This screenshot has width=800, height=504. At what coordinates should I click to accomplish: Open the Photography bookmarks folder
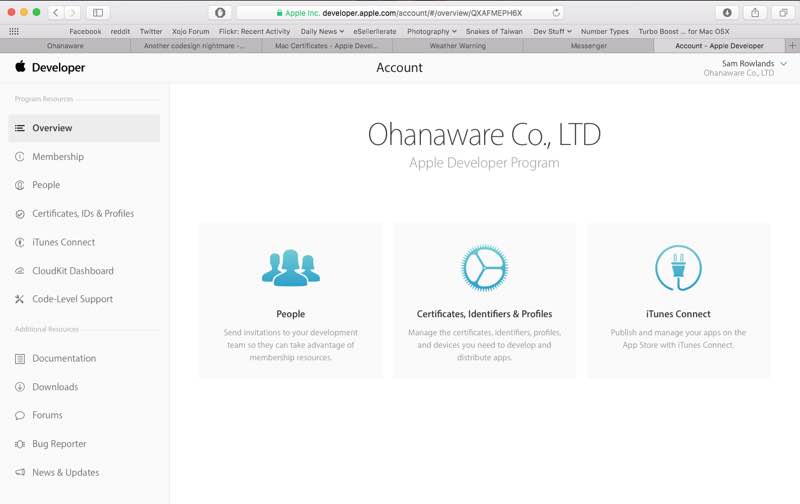click(x=432, y=31)
